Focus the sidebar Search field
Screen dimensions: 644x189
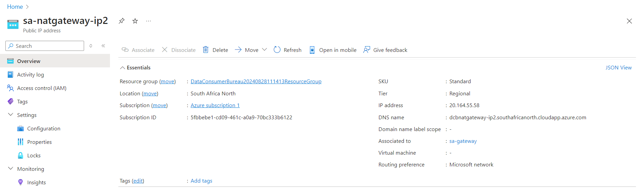tap(45, 46)
